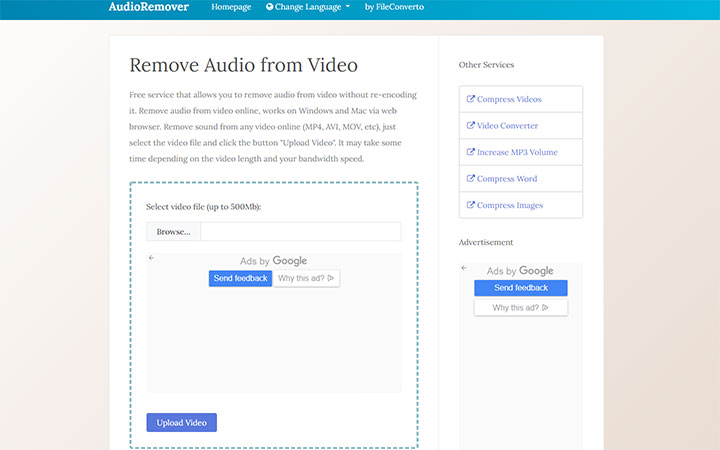The height and width of the screenshot is (450, 720).
Task: Click Ads by Google text in center ad
Action: [x=273, y=261]
